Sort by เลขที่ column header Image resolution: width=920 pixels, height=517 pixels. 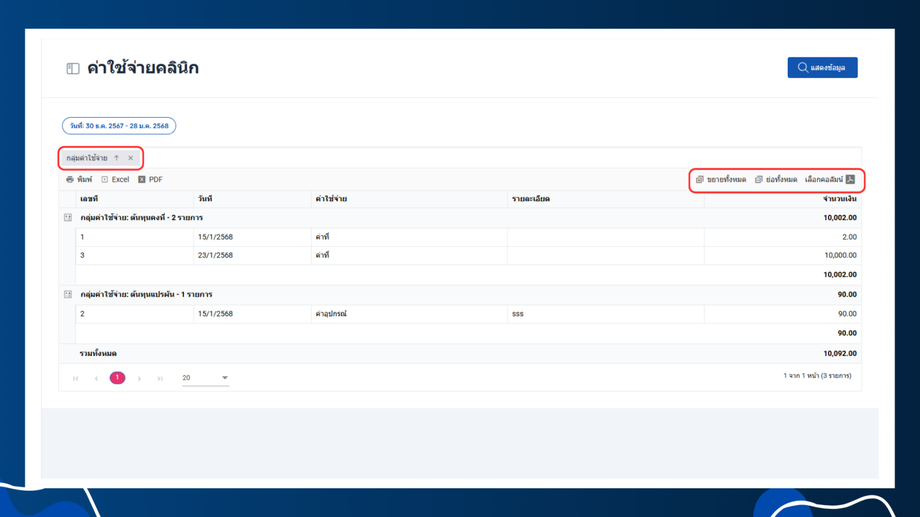point(134,199)
